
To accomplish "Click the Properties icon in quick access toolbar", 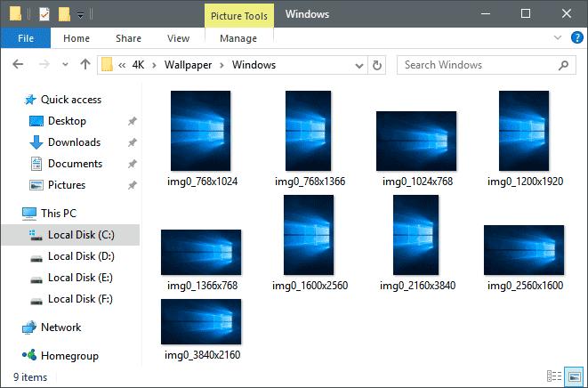I will coord(44,14).
